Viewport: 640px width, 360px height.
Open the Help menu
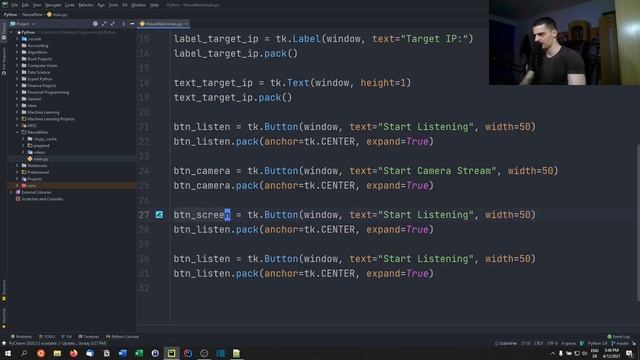[154, 5]
